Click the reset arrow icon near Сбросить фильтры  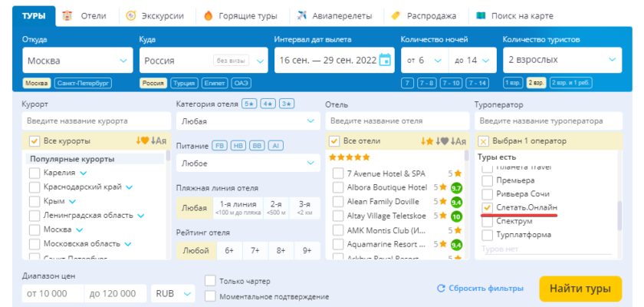pos(441,289)
